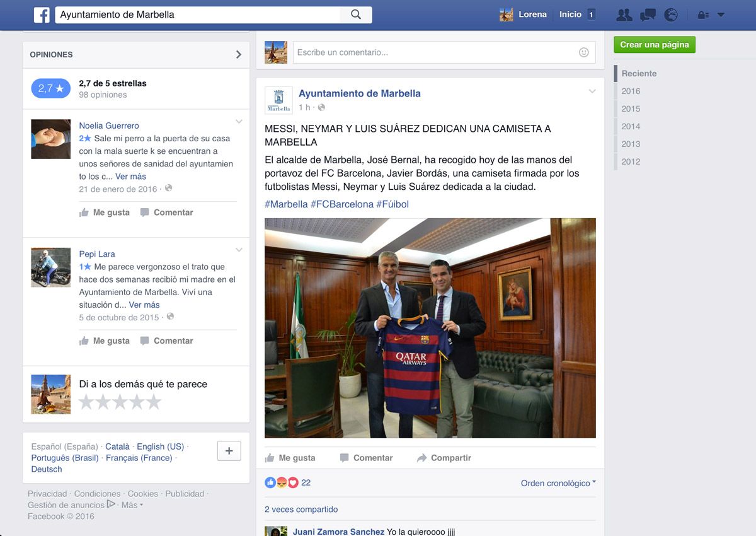Click Crear una página button

[x=655, y=45]
